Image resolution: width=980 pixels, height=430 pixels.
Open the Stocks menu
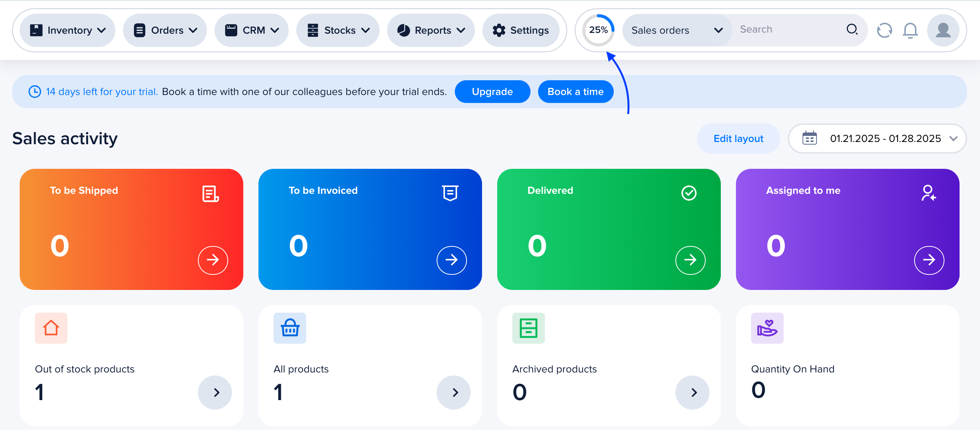(x=338, y=30)
